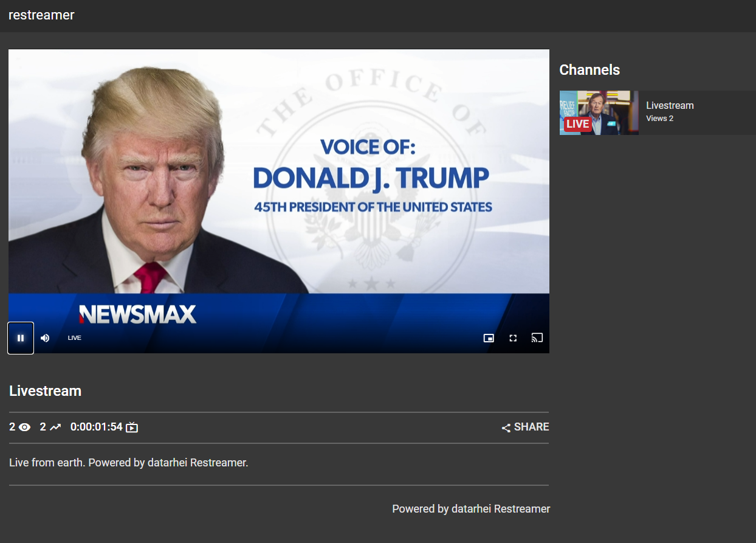Image resolution: width=756 pixels, height=543 pixels.
Task: Cast video to a device
Action: pyautogui.click(x=537, y=338)
